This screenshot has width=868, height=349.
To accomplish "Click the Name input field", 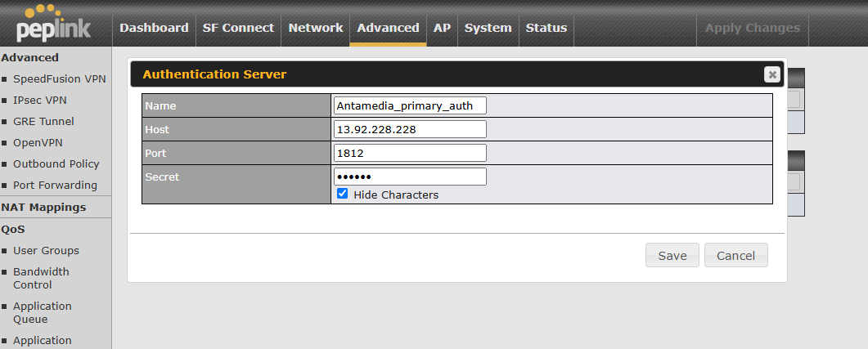I will tap(410, 105).
